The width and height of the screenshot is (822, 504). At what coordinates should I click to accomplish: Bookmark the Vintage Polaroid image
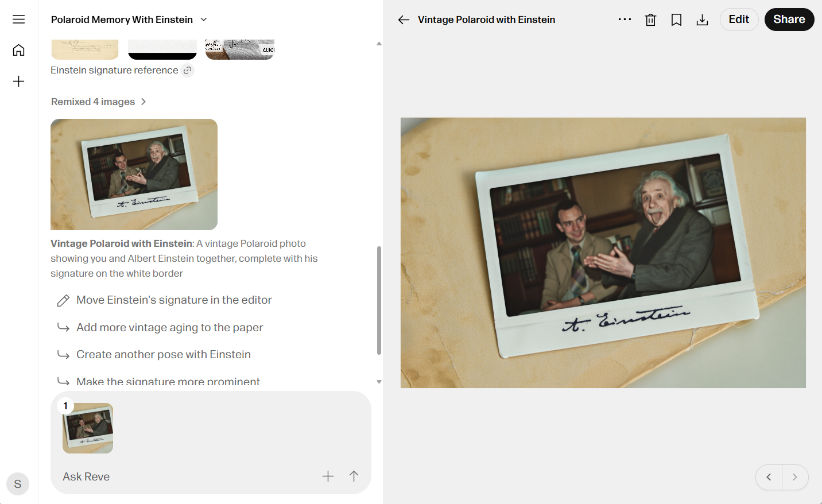(x=676, y=20)
